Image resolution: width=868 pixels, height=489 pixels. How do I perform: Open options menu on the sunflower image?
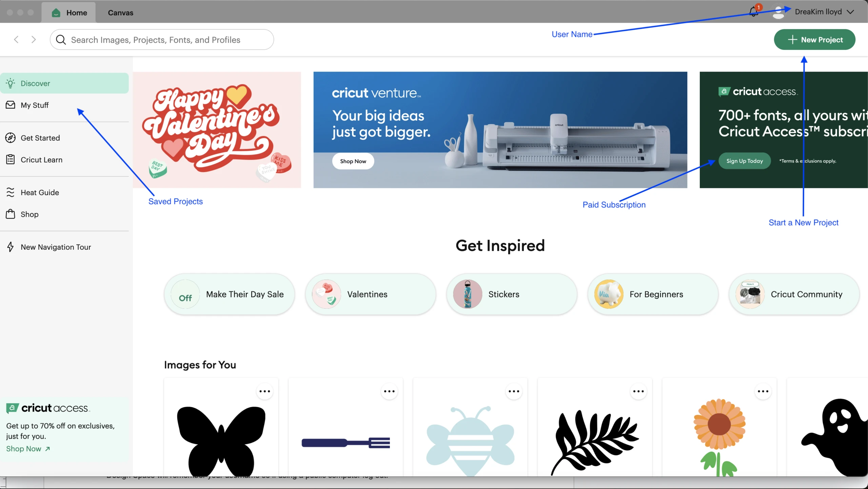coord(763,391)
